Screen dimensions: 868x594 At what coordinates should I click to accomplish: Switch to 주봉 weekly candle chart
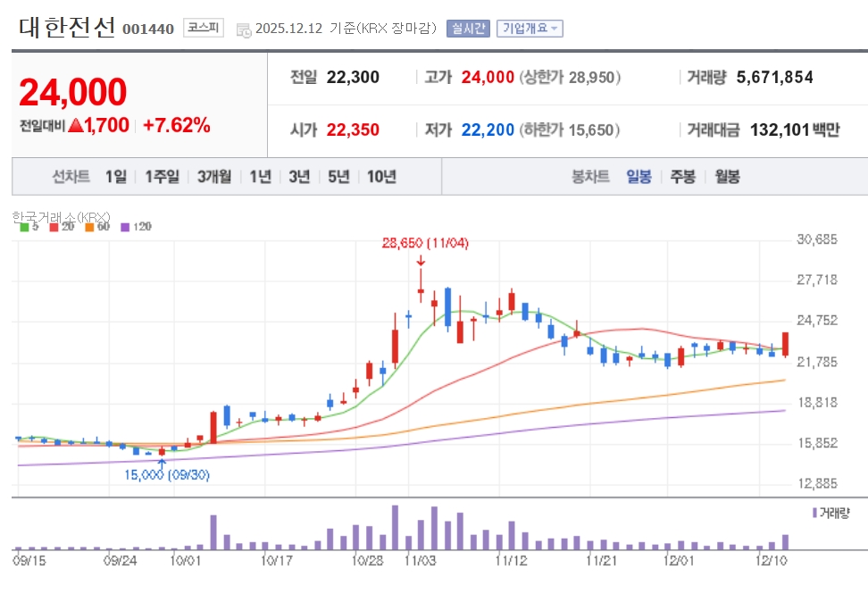coord(682,177)
